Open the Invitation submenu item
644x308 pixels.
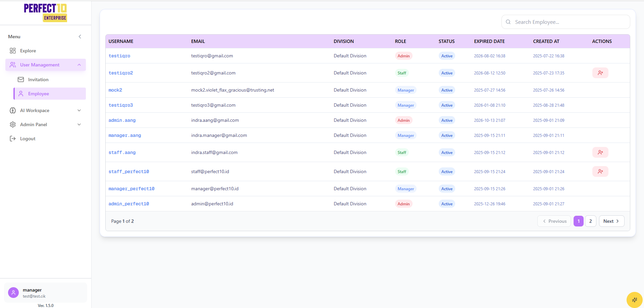[50, 80]
